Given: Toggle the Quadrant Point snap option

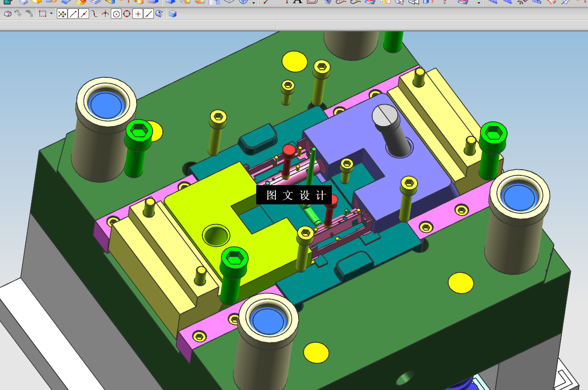Looking at the screenshot, I should (x=127, y=14).
